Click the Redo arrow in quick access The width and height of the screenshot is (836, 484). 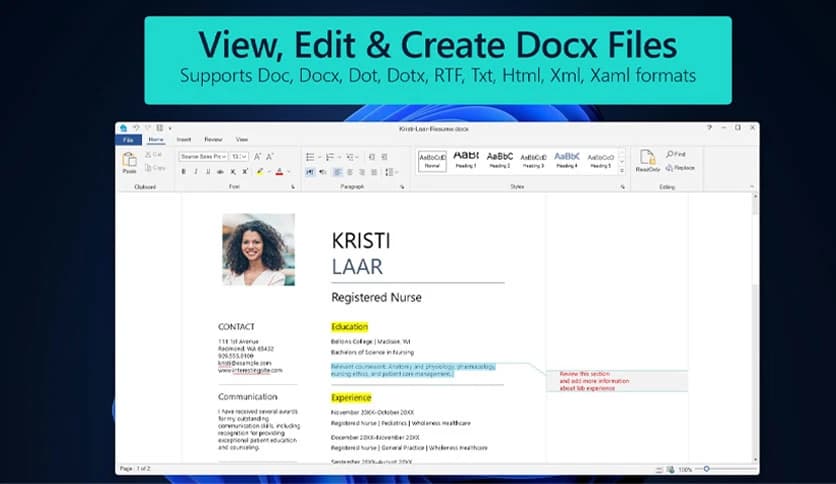(x=148, y=128)
